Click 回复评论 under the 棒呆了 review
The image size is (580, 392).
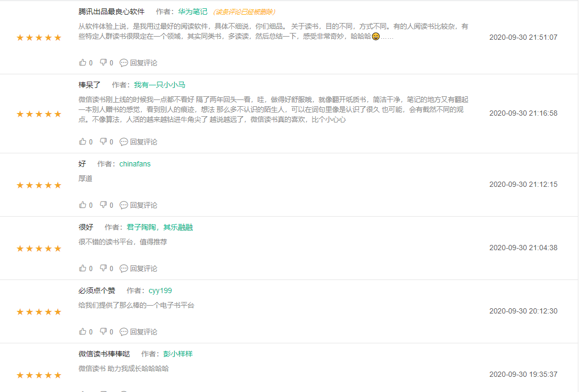(x=143, y=142)
